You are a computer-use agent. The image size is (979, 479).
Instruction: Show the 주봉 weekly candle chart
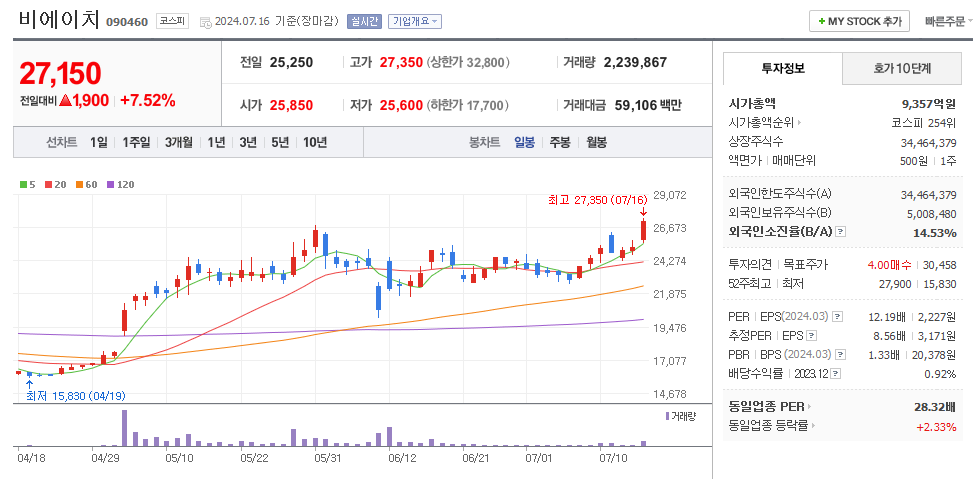(x=560, y=142)
